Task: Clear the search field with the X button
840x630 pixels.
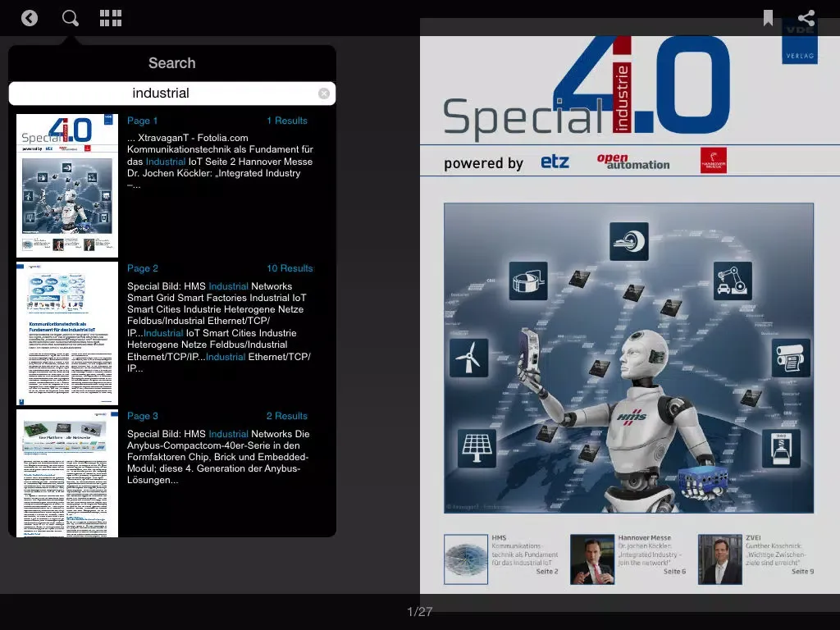Action: pos(324,94)
